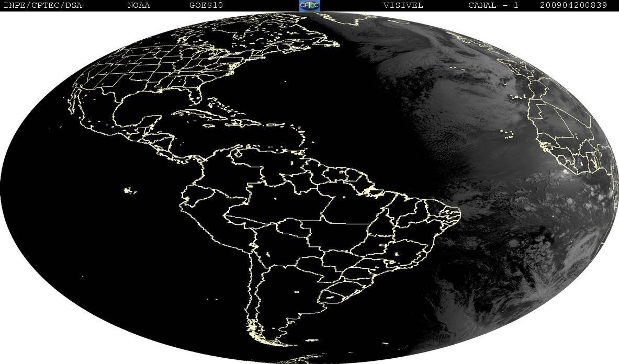619x364 pixels.
Task: Click the CPTEC logo in header
Action: pyautogui.click(x=309, y=5)
